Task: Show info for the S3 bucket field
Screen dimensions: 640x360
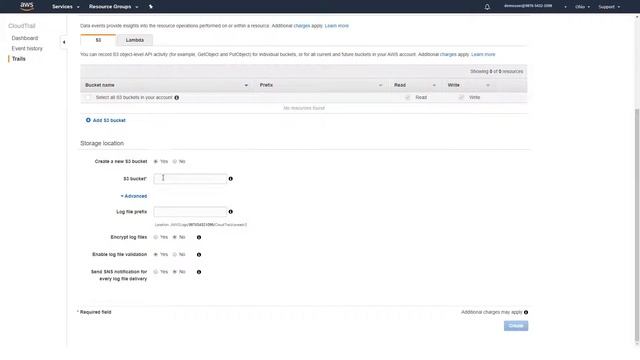Action: 231,179
